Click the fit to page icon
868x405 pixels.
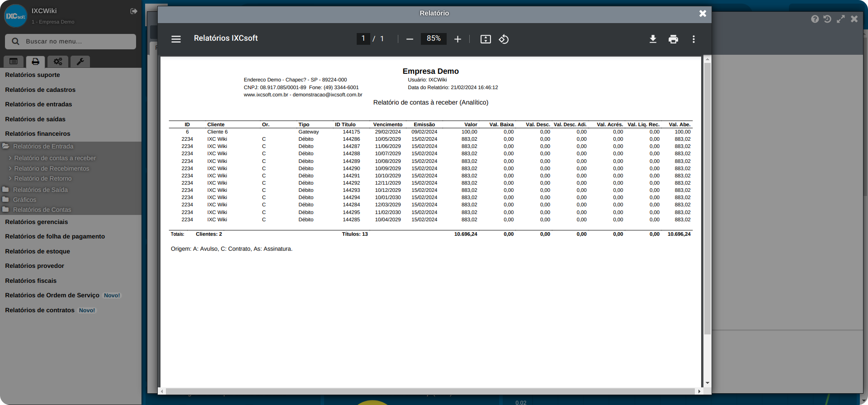[x=486, y=39]
